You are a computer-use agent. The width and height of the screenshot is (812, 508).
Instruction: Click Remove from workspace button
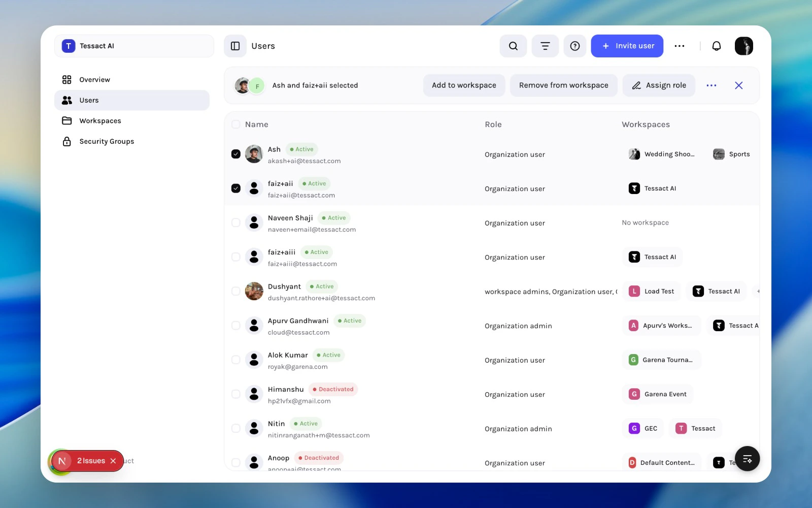(563, 85)
